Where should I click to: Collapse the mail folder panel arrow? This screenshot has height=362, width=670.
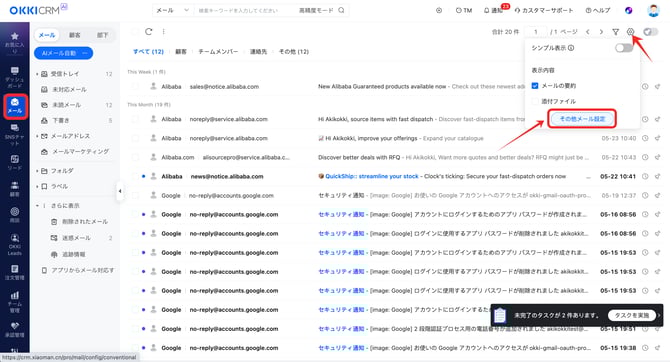120,191
